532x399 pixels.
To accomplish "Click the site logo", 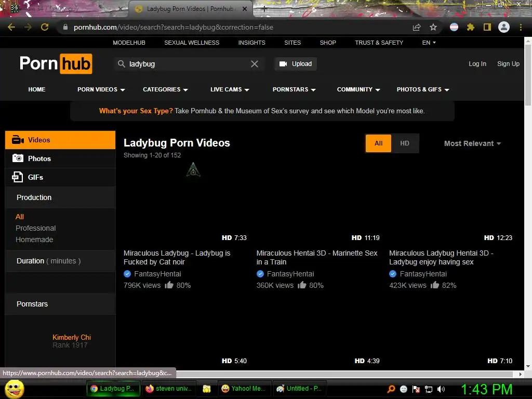I will [x=56, y=64].
